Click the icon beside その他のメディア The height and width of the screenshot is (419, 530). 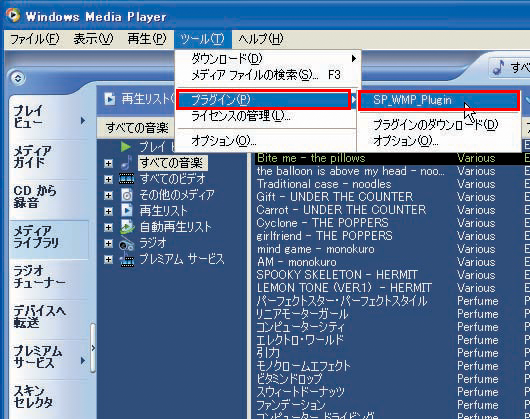click(x=127, y=195)
